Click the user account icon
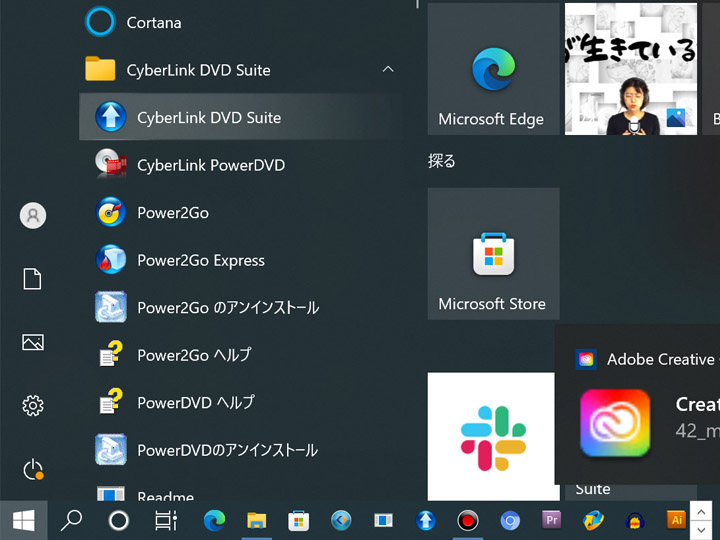 [x=33, y=215]
